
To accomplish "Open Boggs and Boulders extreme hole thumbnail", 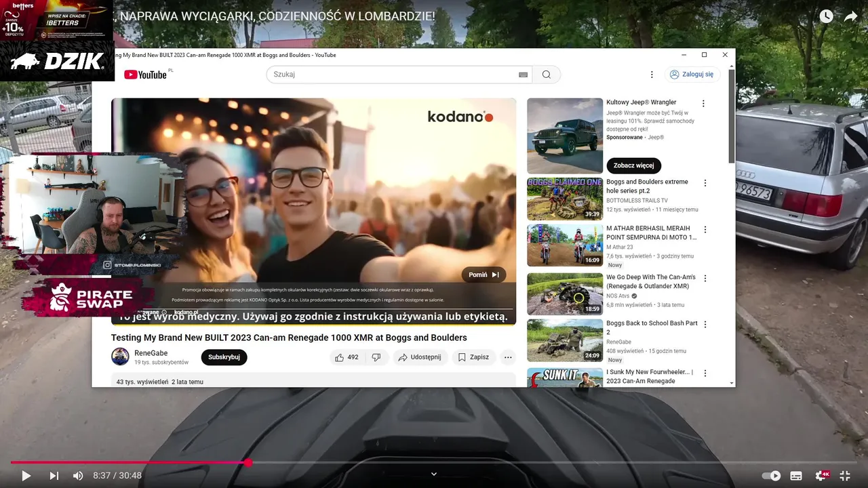I will pyautogui.click(x=565, y=199).
